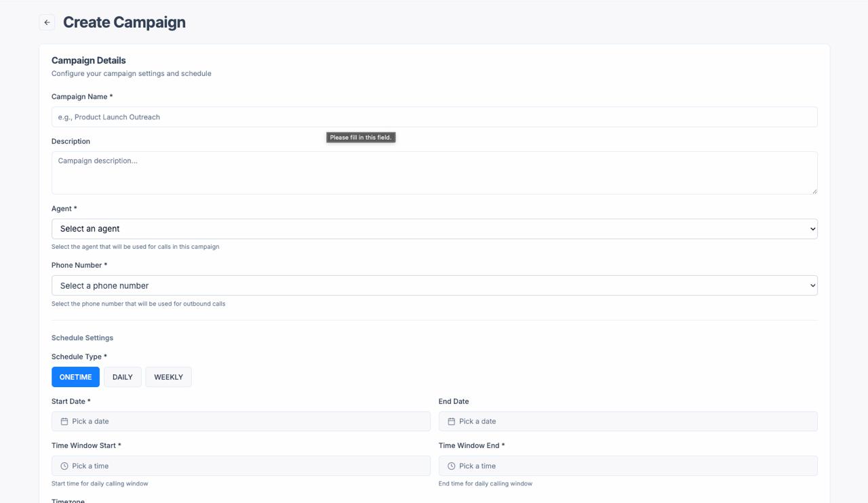The height and width of the screenshot is (503, 868).
Task: Click the clock icon in Time Window Start
Action: click(x=64, y=466)
